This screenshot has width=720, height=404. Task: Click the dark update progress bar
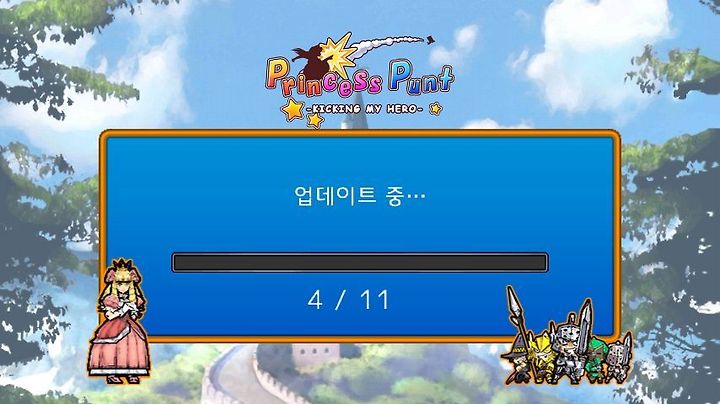point(360,263)
